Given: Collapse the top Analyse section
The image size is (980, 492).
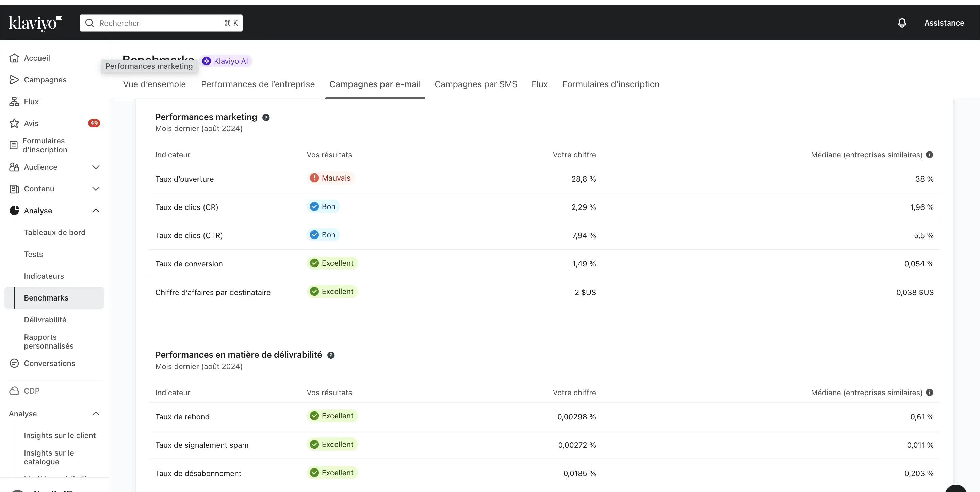Looking at the screenshot, I should point(96,211).
